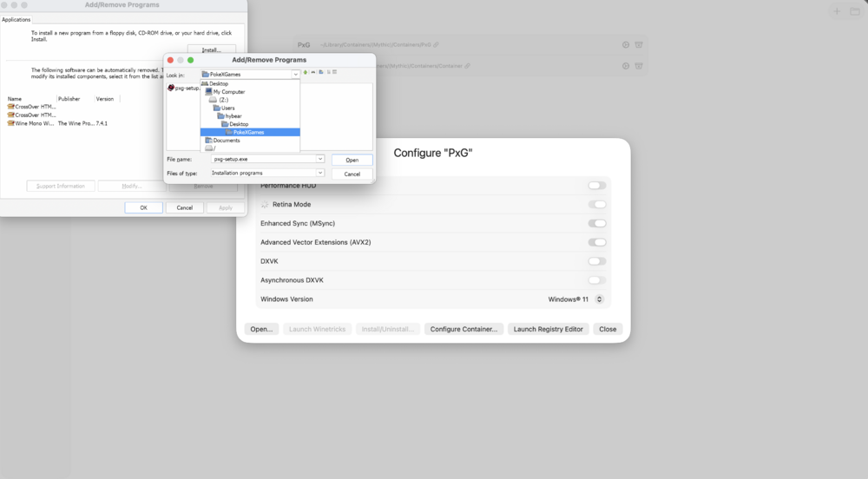The height and width of the screenshot is (479, 868).
Task: Switch file dialog to list view
Action: click(x=328, y=72)
